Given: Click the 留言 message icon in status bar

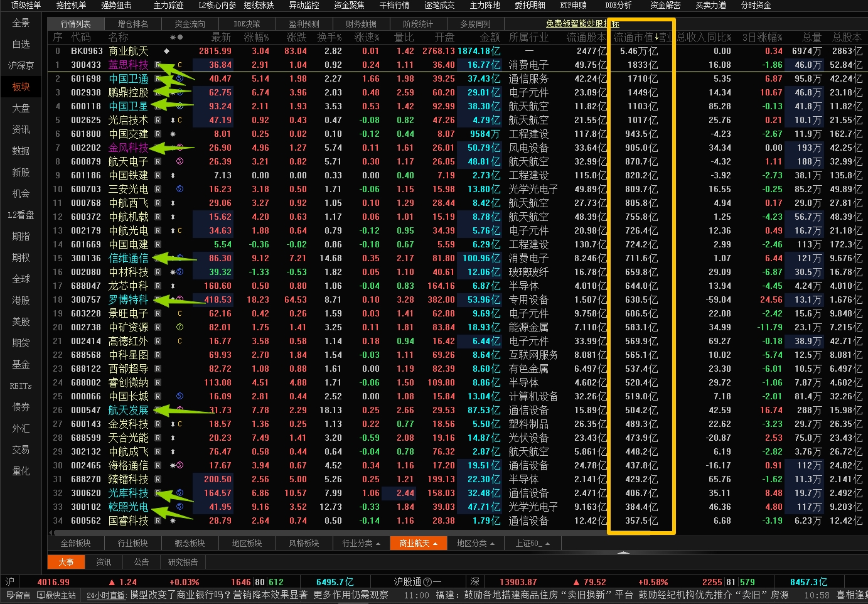Looking at the screenshot, I should pyautogui.click(x=9, y=595).
